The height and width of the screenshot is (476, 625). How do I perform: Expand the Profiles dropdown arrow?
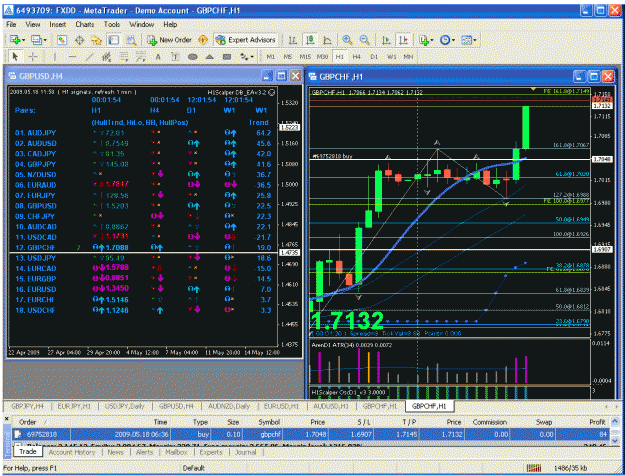click(45, 40)
